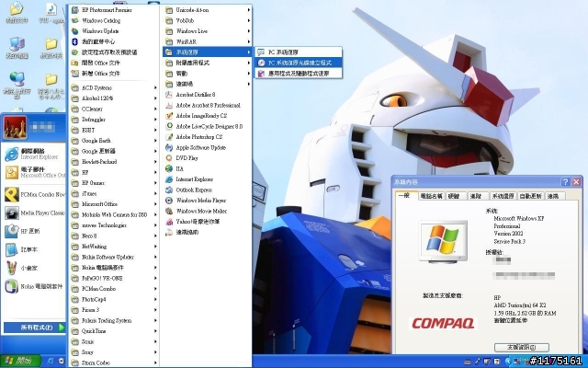
Task: Open the Polaris Trading System group
Action: 114,321
